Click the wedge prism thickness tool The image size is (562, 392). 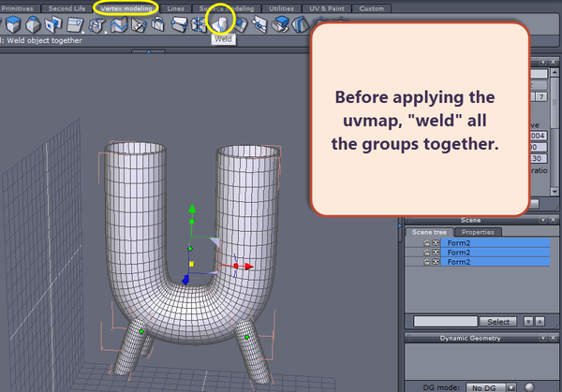[301, 24]
